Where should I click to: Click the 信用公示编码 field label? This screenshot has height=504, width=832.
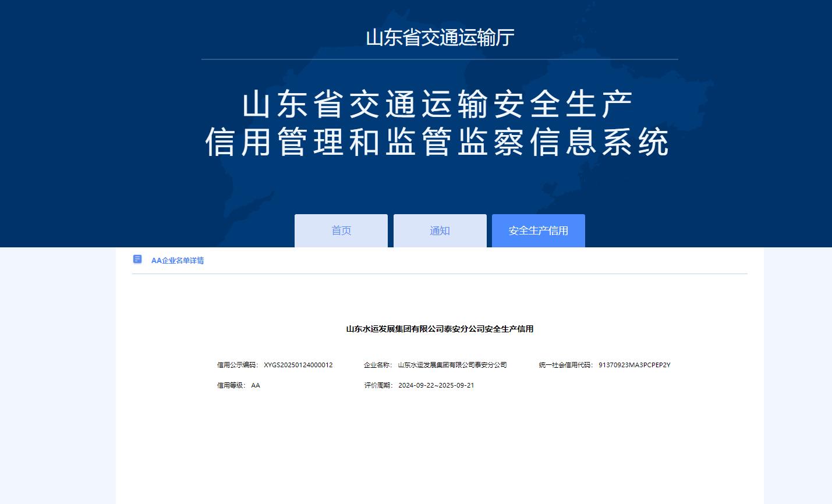(x=238, y=365)
